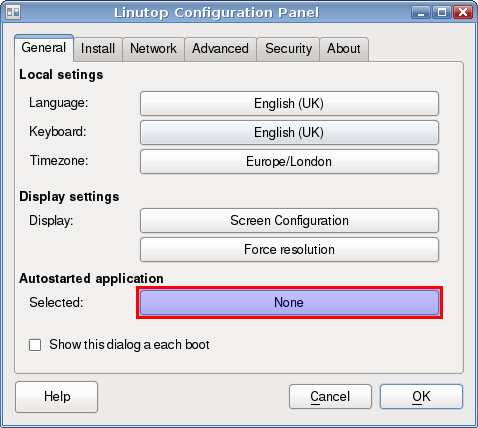Open the Advanced tab
Viewport: 478px width, 428px height.
(220, 49)
